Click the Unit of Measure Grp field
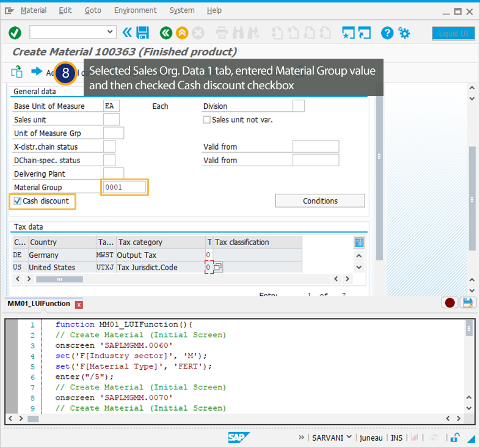Viewport: 480px width, 448px height. [x=114, y=133]
